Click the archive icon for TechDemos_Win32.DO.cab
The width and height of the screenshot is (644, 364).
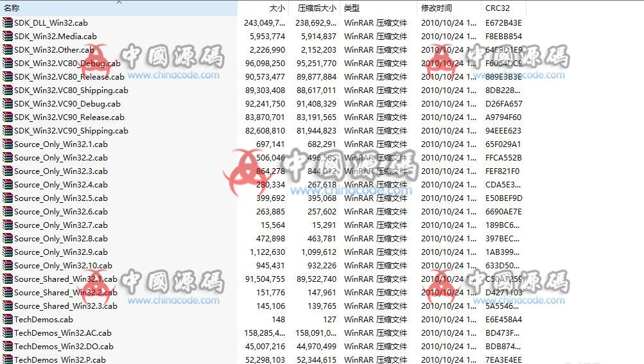8,346
